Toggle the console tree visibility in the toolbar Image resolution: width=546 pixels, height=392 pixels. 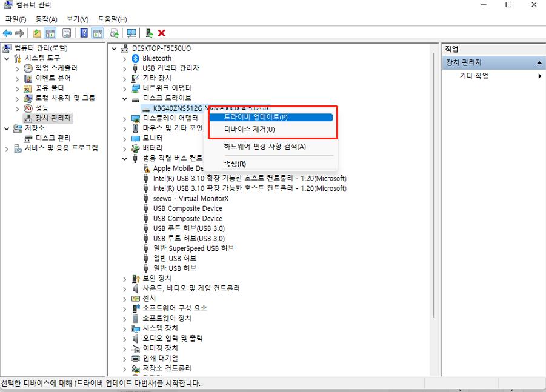(50, 33)
